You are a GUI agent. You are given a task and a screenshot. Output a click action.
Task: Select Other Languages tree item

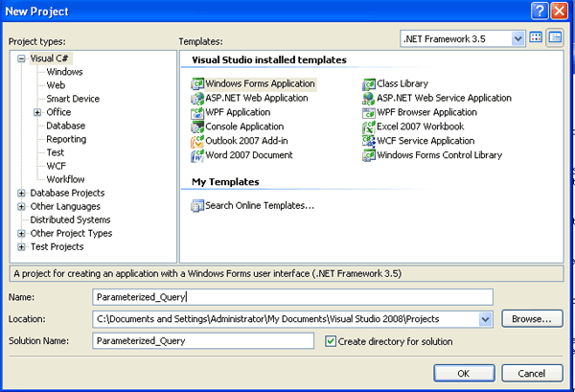point(65,207)
